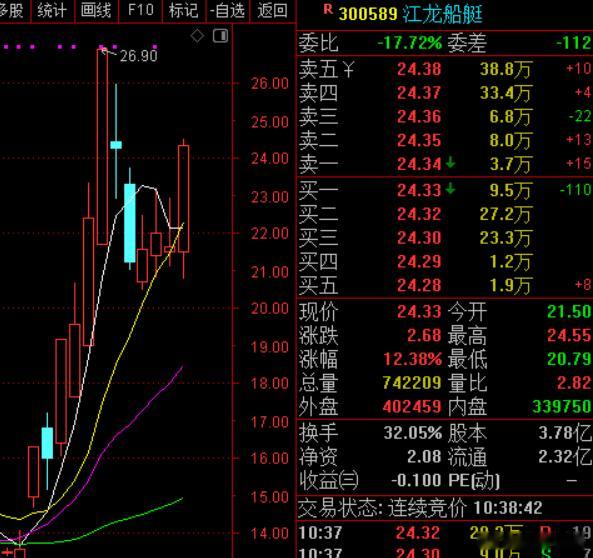
Task: Click the 买一 price 24.33
Action: [x=419, y=190]
